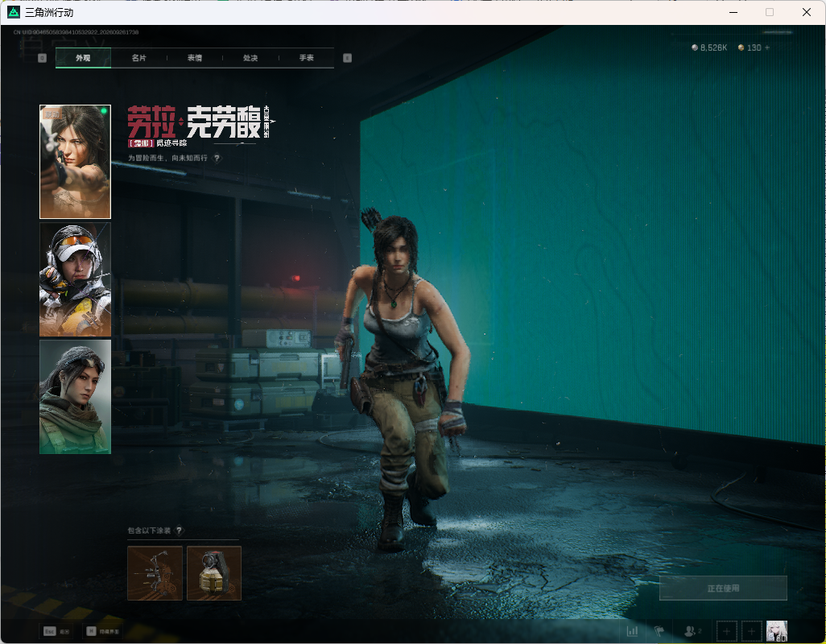The image size is (826, 644).
Task: Click the 正在使用 button
Action: click(723, 588)
